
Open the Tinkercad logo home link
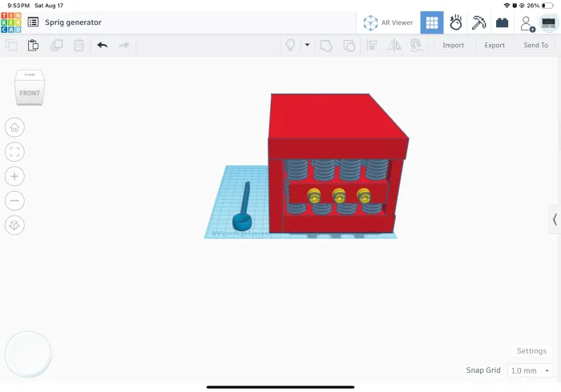coord(11,22)
